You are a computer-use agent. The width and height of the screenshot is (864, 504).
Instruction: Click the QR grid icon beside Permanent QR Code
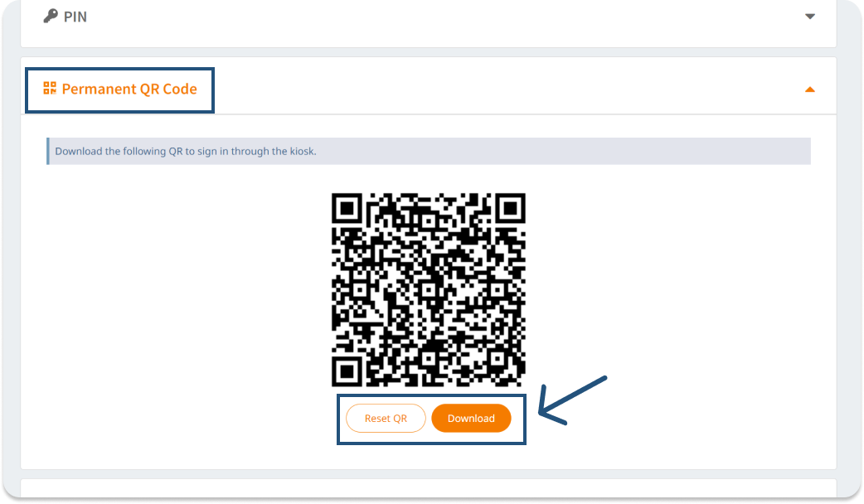coord(50,88)
